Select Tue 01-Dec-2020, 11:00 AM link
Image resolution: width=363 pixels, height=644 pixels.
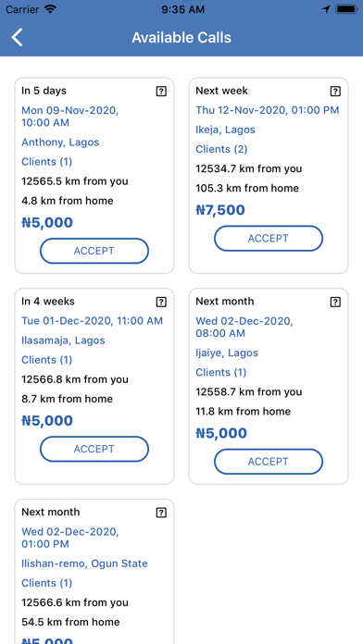92,321
